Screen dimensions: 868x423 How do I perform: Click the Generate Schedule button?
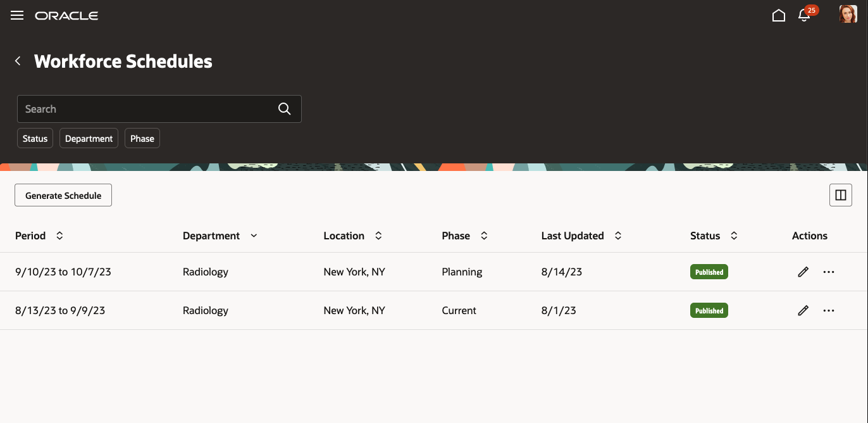[x=63, y=195]
